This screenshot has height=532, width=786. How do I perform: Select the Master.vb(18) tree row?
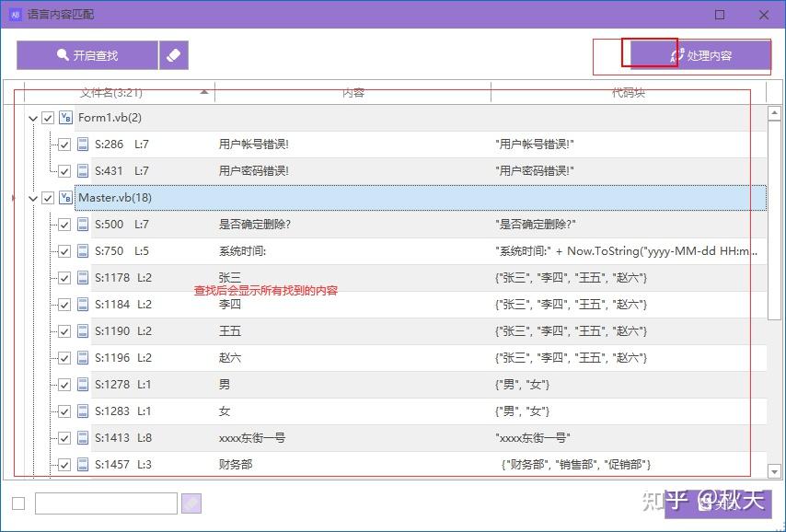coord(420,198)
